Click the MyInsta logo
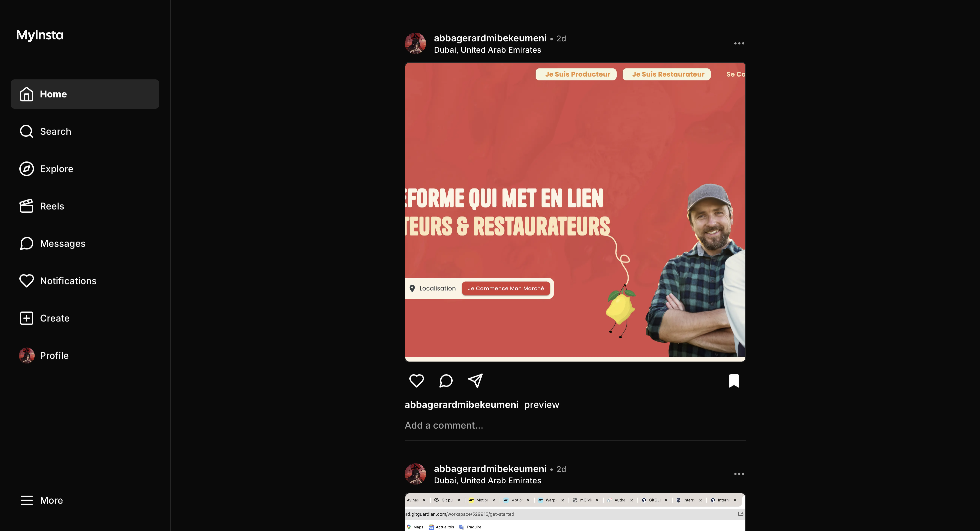Screen dimensions: 980x531 [40, 35]
